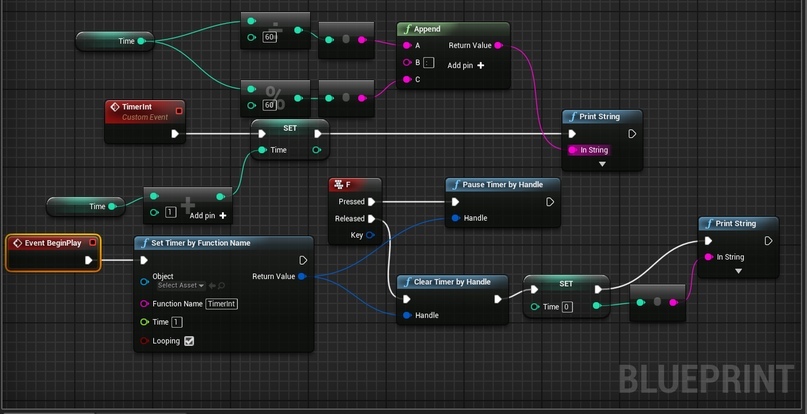Click the Return Value pin on Append node
This screenshot has width=807, height=414.
(498, 45)
